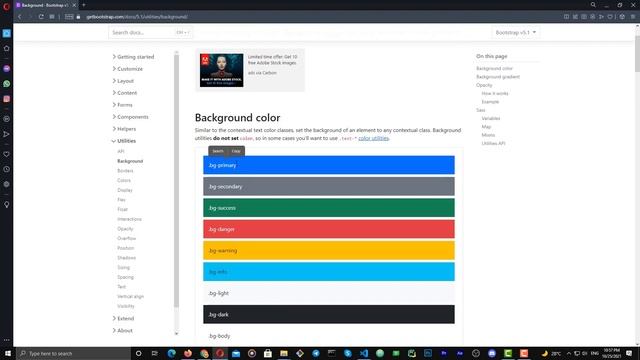Open bookmarks heart in Opera sidebar
This screenshot has width=640, height=360.
(x=7, y=154)
